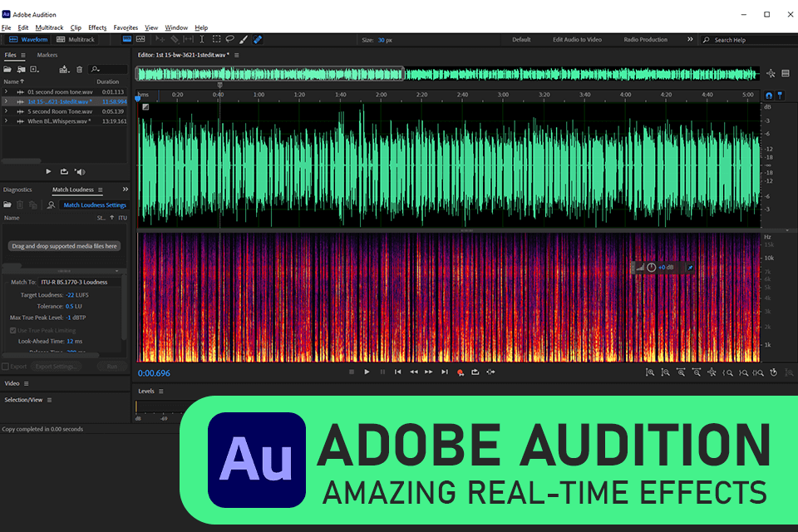Expand the When Bl..Whispers.wav row
The width and height of the screenshot is (798, 532).
click(x=6, y=121)
